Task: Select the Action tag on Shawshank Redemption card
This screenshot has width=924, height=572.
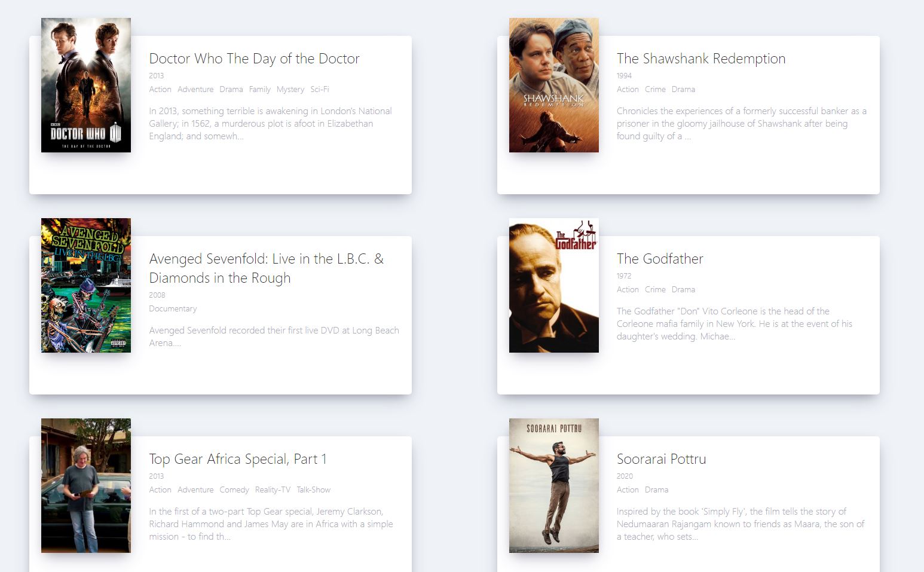Action: tap(628, 89)
